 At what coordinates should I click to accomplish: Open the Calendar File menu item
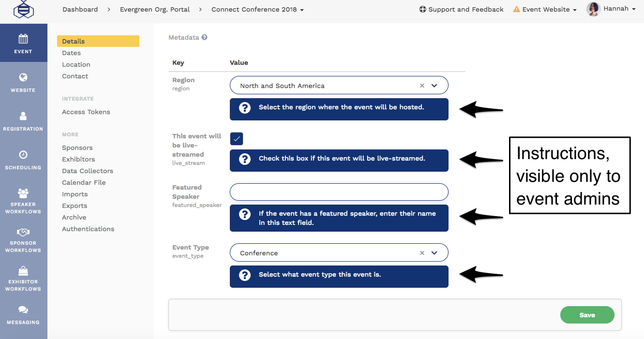[84, 183]
